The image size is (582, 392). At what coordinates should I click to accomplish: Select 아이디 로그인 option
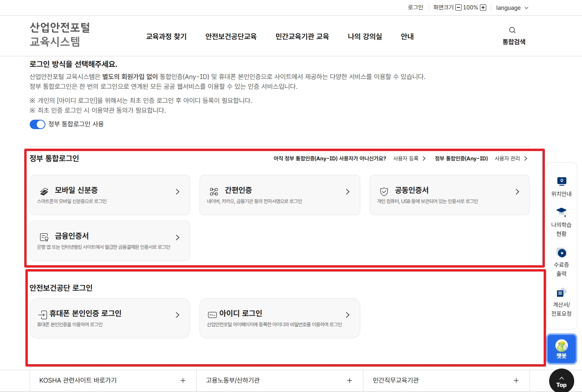tap(279, 318)
